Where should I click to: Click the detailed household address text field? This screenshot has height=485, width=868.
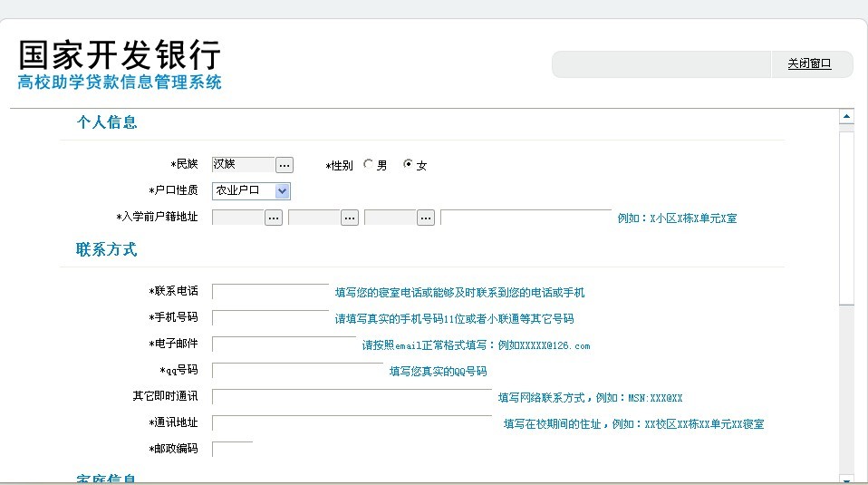click(x=526, y=218)
